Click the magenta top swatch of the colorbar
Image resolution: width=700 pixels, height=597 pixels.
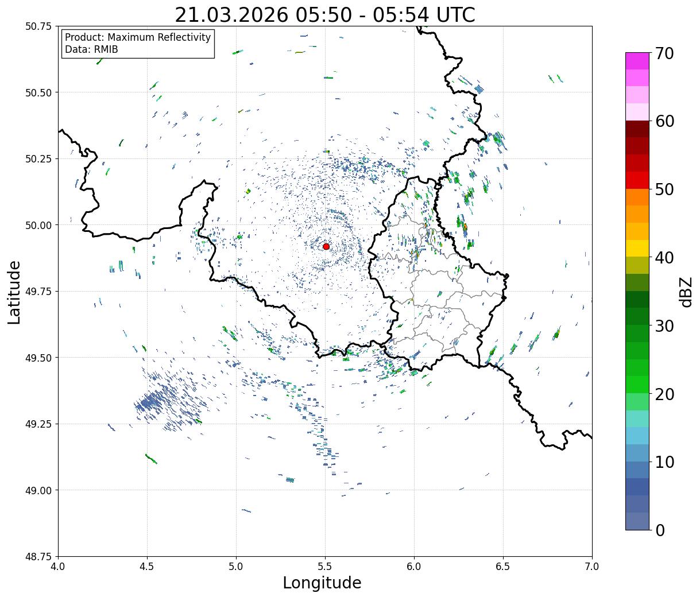(637, 61)
